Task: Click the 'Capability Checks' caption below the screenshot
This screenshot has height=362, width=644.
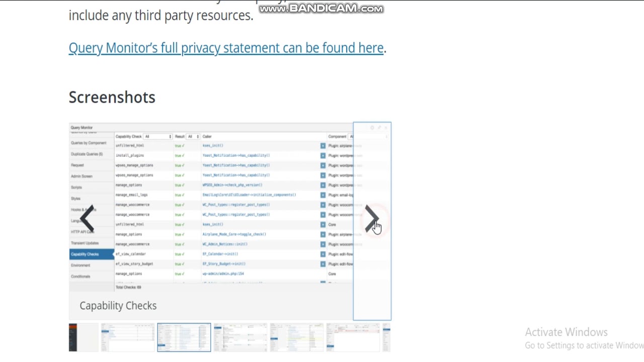Action: point(118,306)
